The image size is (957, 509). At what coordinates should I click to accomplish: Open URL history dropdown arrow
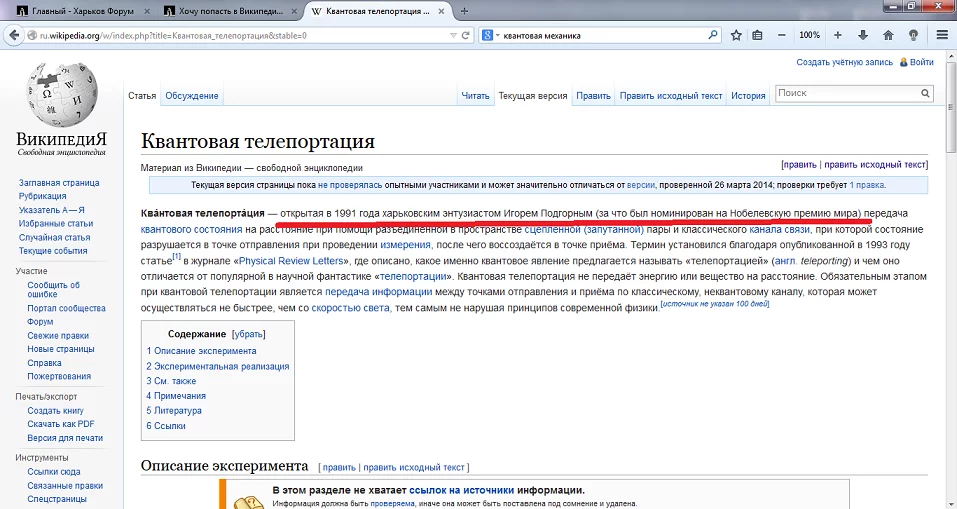[x=453, y=35]
